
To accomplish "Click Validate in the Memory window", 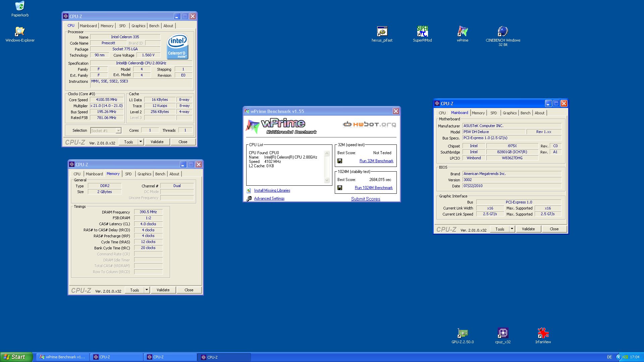I will coord(163,290).
